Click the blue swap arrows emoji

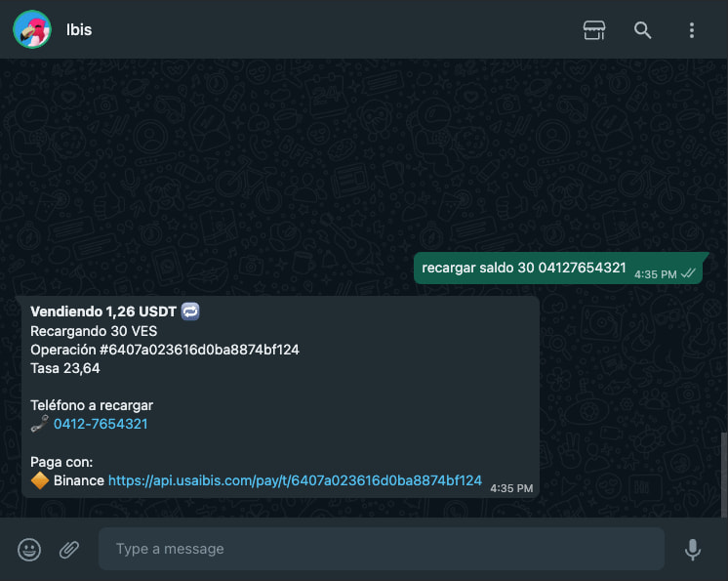coord(190,311)
